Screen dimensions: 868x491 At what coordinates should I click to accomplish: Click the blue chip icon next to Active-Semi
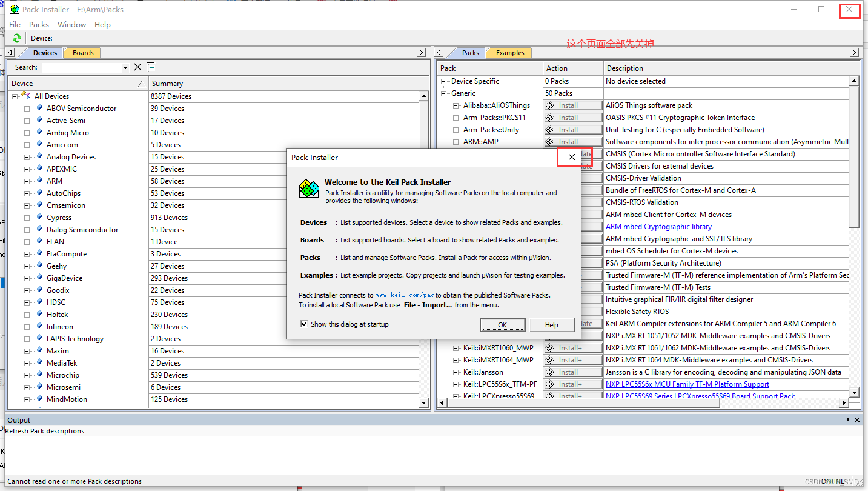40,120
